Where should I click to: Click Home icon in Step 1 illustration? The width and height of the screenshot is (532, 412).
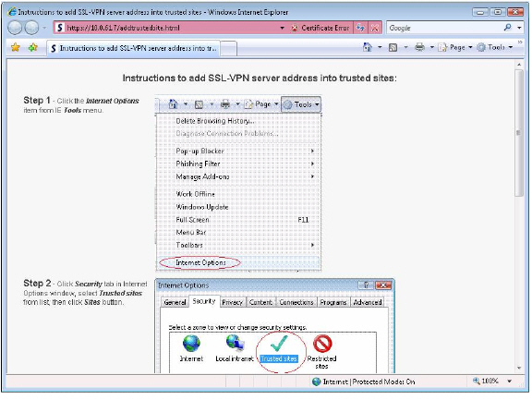click(173, 103)
